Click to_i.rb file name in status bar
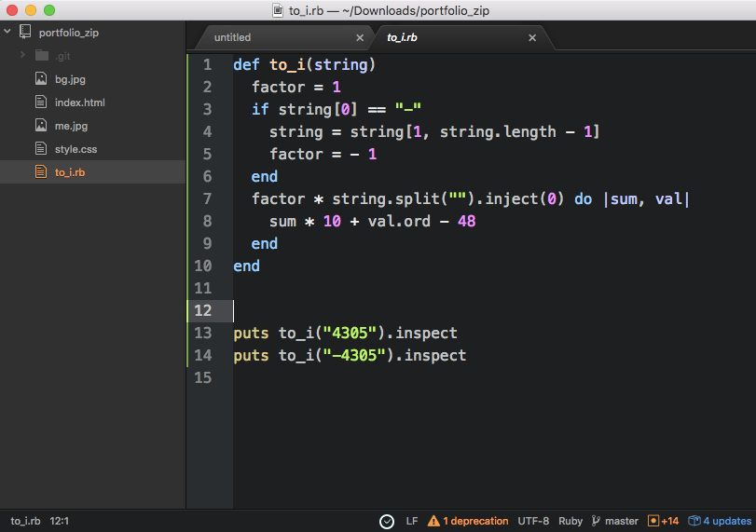This screenshot has width=756, height=532. 25,521
